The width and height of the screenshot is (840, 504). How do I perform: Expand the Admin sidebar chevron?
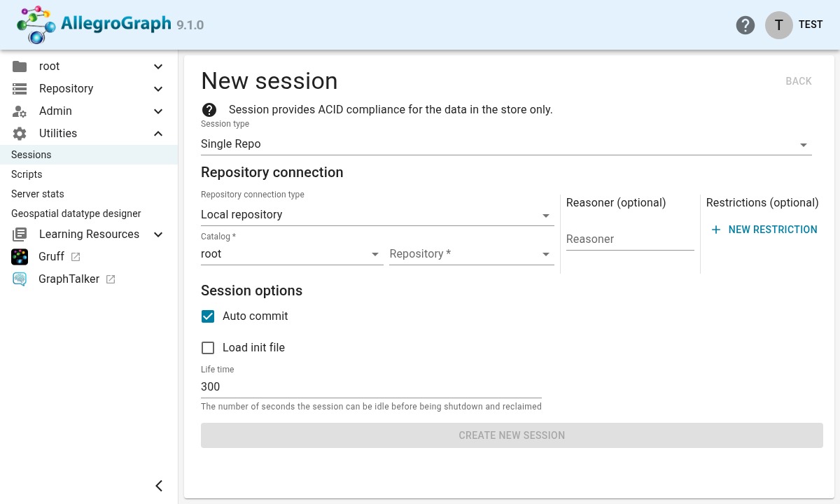[x=158, y=111]
